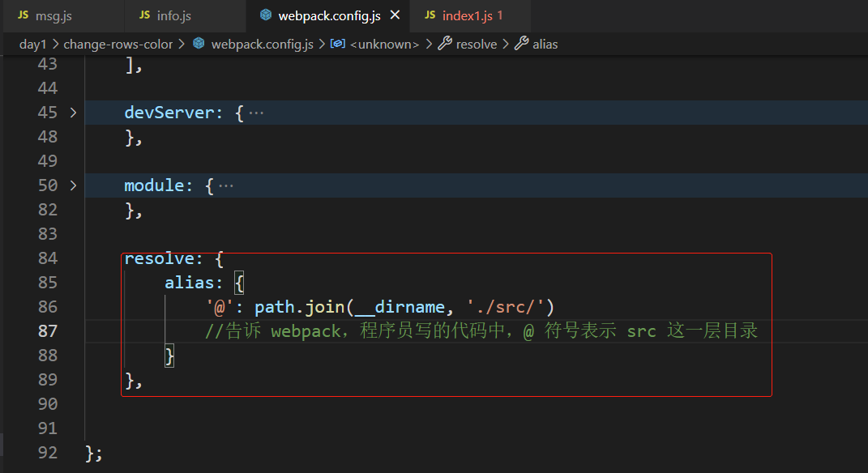868x473 pixels.
Task: Click the JS icon on info.js tab
Action: point(144,15)
